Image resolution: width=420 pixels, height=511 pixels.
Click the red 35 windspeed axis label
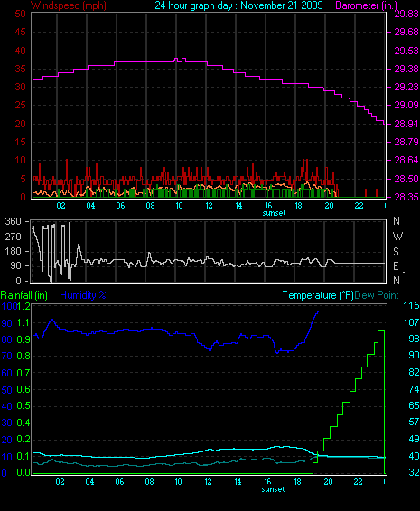pyautogui.click(x=20, y=69)
